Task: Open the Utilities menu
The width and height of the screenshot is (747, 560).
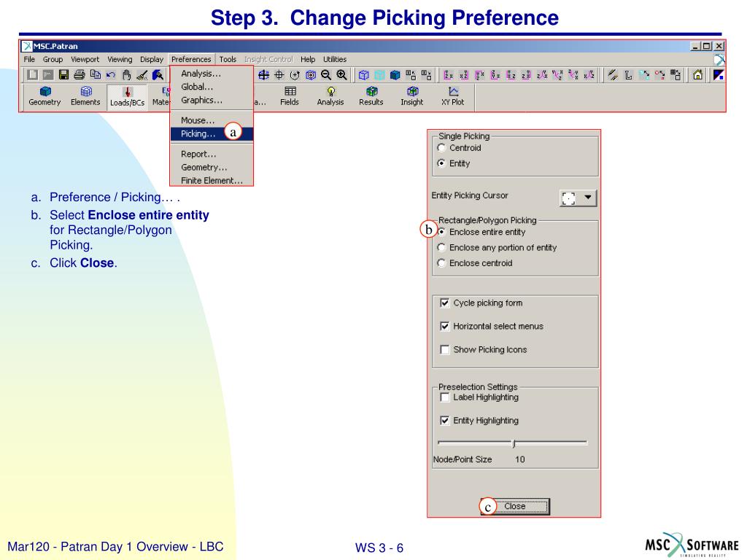Action: 335,60
